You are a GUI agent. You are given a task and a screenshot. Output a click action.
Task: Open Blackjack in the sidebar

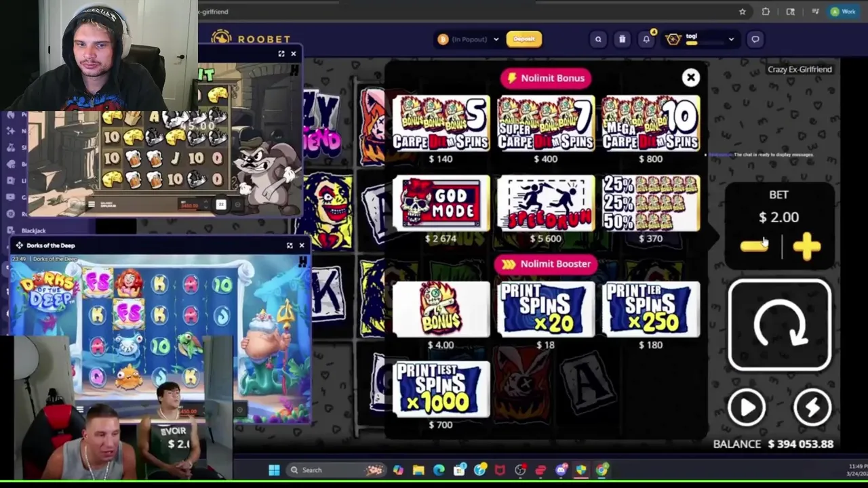[33, 231]
